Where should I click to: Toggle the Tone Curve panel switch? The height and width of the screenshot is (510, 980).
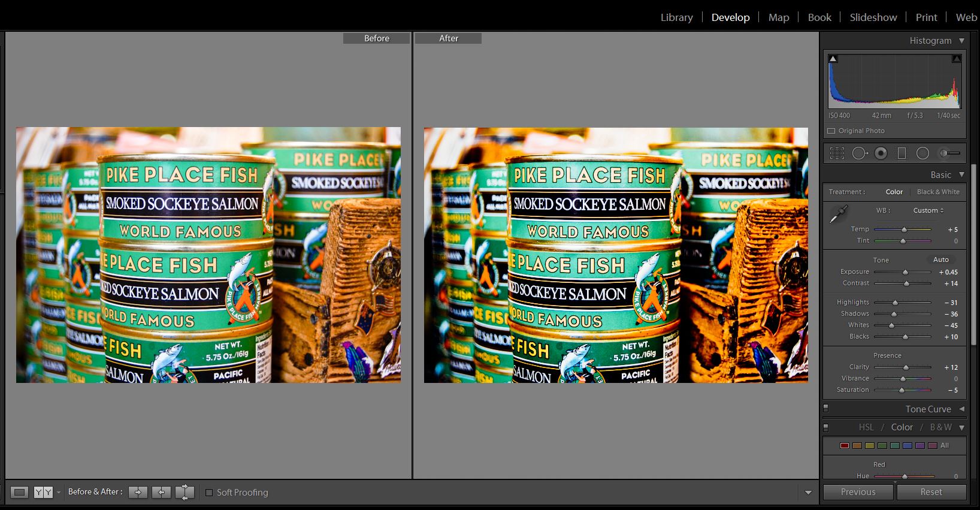click(826, 408)
